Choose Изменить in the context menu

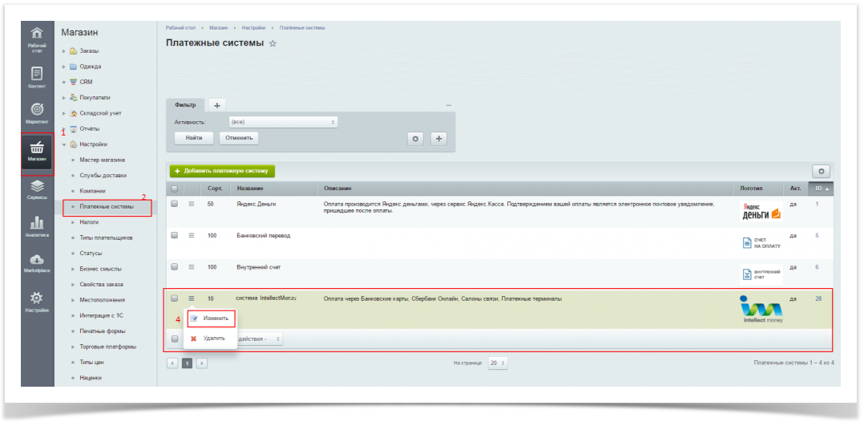[216, 318]
